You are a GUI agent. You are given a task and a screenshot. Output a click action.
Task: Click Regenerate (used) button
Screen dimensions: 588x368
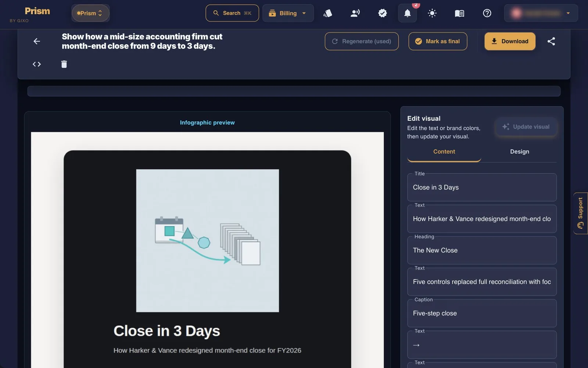tap(362, 41)
